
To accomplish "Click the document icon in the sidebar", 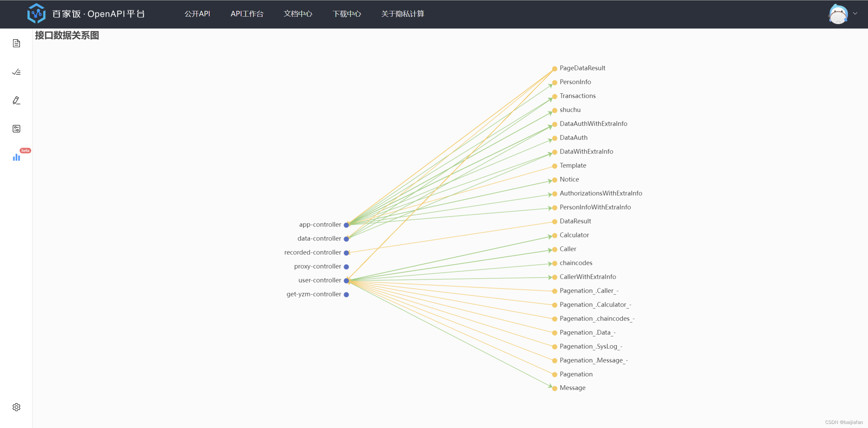I will [x=16, y=43].
